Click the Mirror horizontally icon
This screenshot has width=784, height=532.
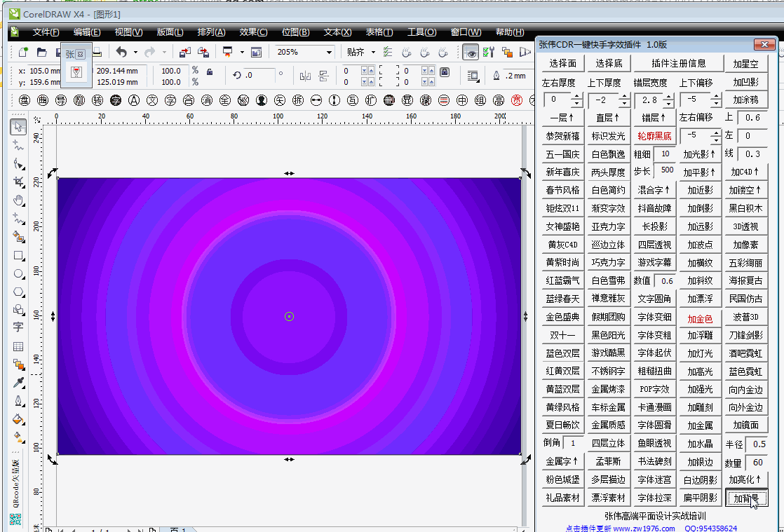tap(305, 76)
